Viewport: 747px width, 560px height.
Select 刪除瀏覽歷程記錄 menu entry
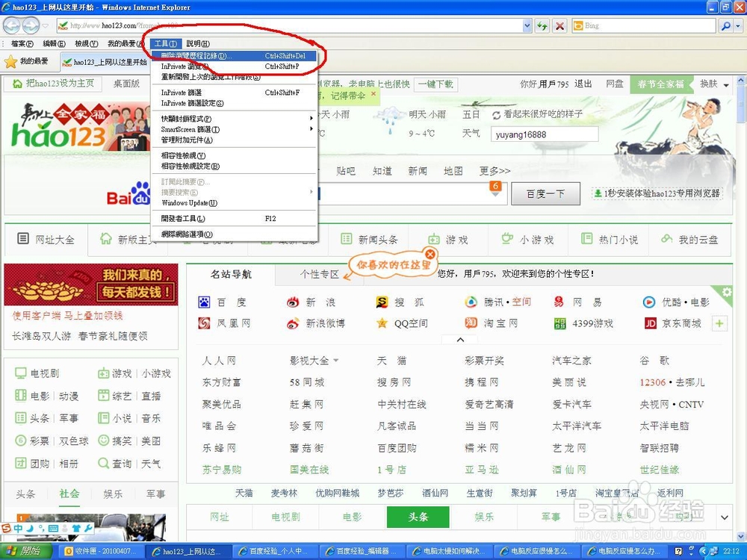(x=234, y=56)
